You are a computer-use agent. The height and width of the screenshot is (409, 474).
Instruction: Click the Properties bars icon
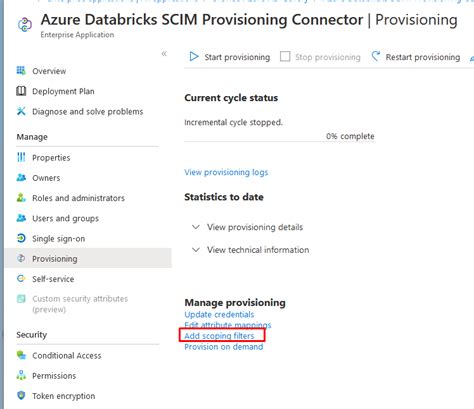click(x=21, y=157)
